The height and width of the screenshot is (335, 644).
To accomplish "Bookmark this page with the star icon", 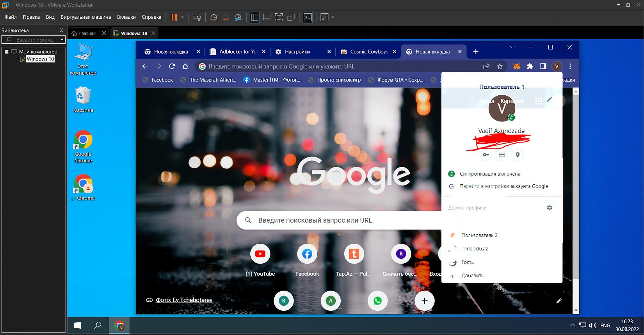I will 500,66.
